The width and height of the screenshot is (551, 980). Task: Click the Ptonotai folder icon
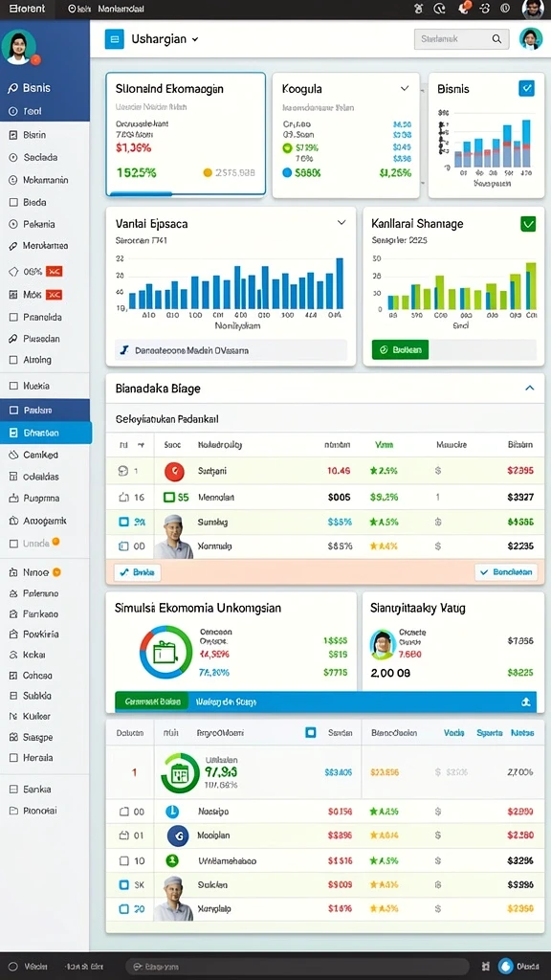pos(12,810)
